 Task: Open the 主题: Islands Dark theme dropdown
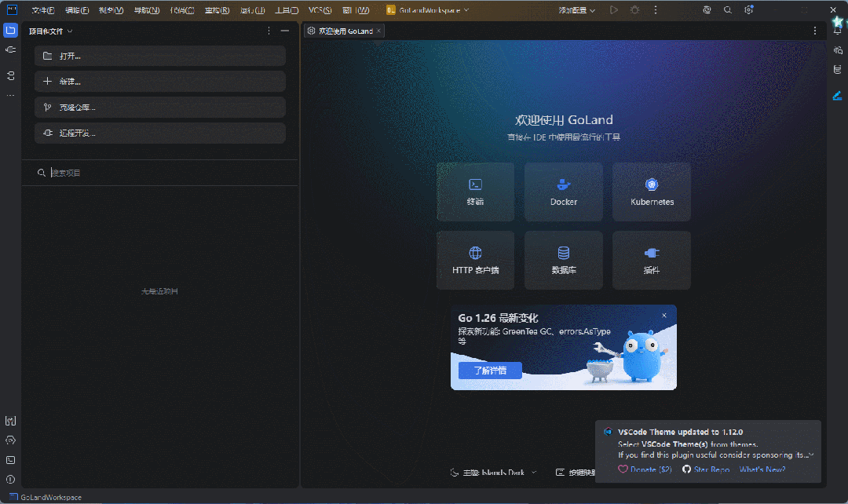493,473
